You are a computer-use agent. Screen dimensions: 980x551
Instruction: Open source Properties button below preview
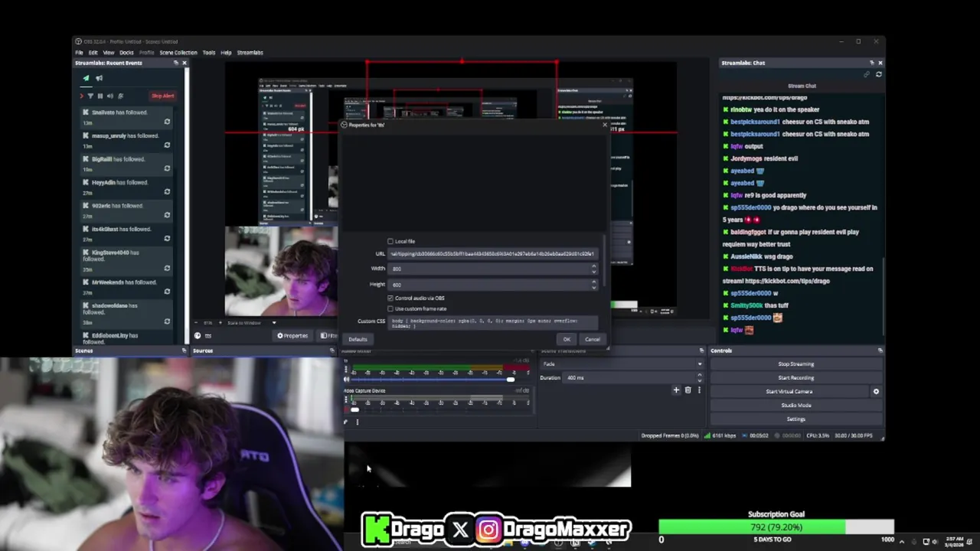tap(292, 336)
